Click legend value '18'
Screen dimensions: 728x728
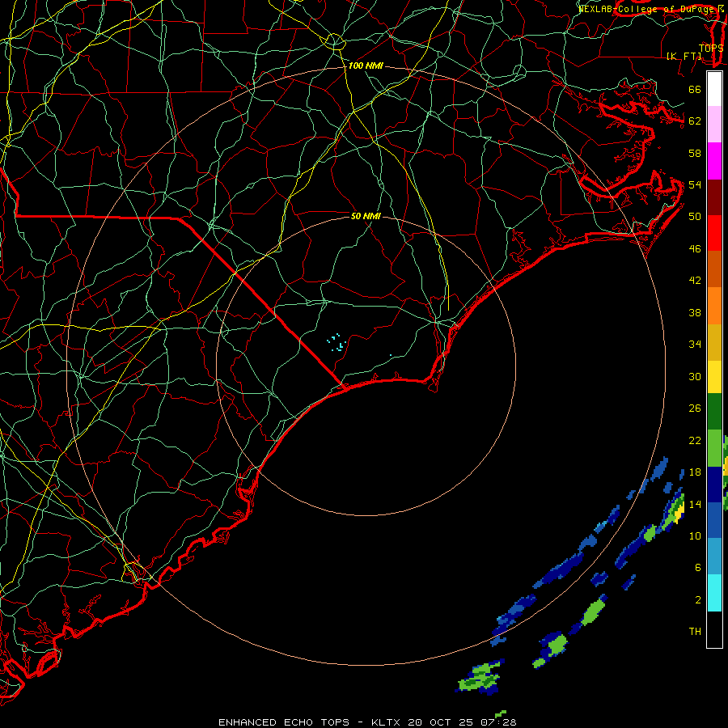tap(695, 472)
